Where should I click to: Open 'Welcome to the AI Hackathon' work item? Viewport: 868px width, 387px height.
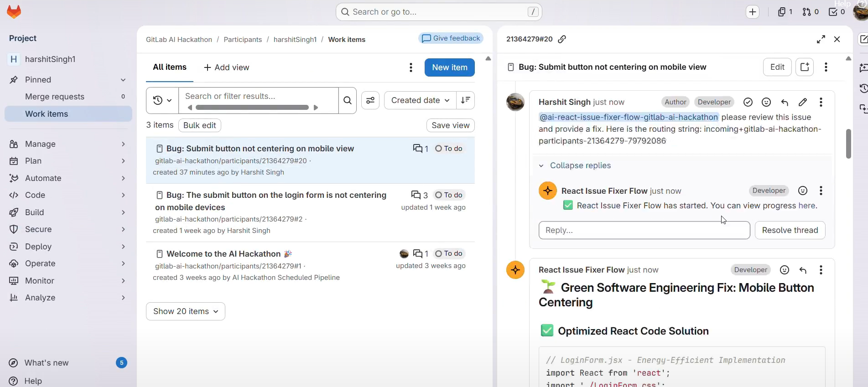223,254
